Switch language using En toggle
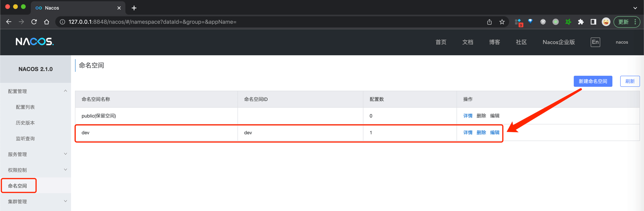Image resolution: width=644 pixels, height=211 pixels. (x=595, y=42)
